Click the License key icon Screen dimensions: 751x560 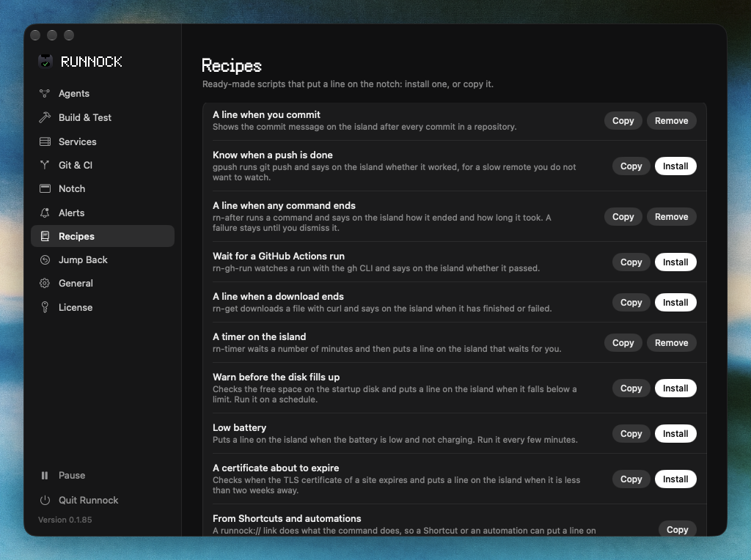pos(45,307)
